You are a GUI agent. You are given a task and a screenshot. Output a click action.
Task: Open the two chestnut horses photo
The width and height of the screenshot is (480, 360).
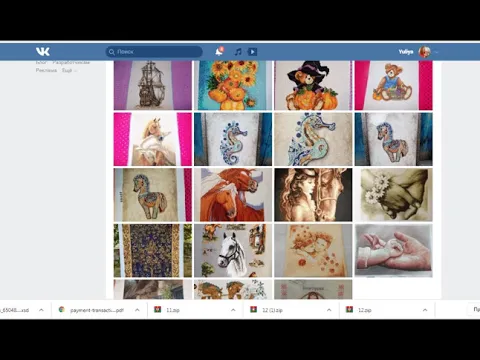click(233, 195)
